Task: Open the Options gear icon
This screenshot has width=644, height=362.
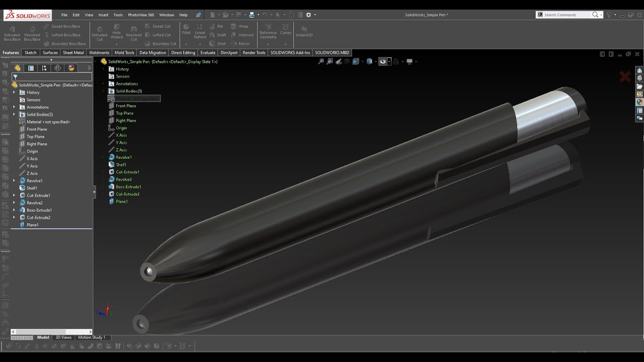Action: (x=308, y=15)
